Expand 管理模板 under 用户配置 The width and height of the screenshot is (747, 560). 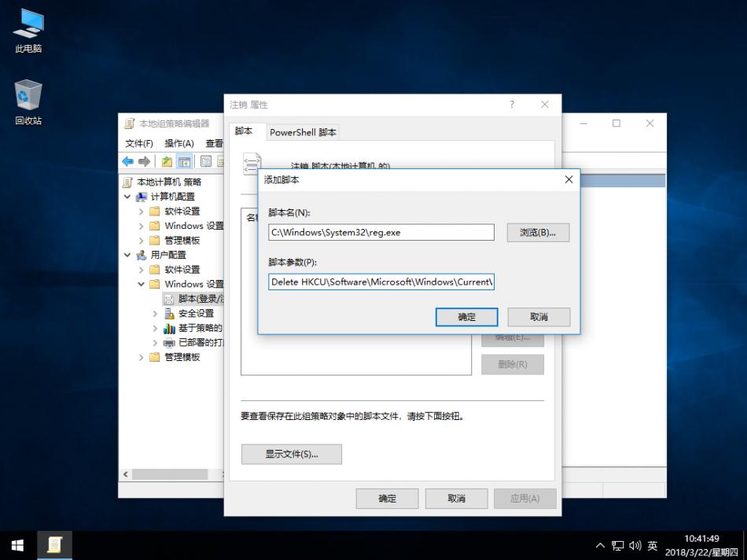[141, 357]
